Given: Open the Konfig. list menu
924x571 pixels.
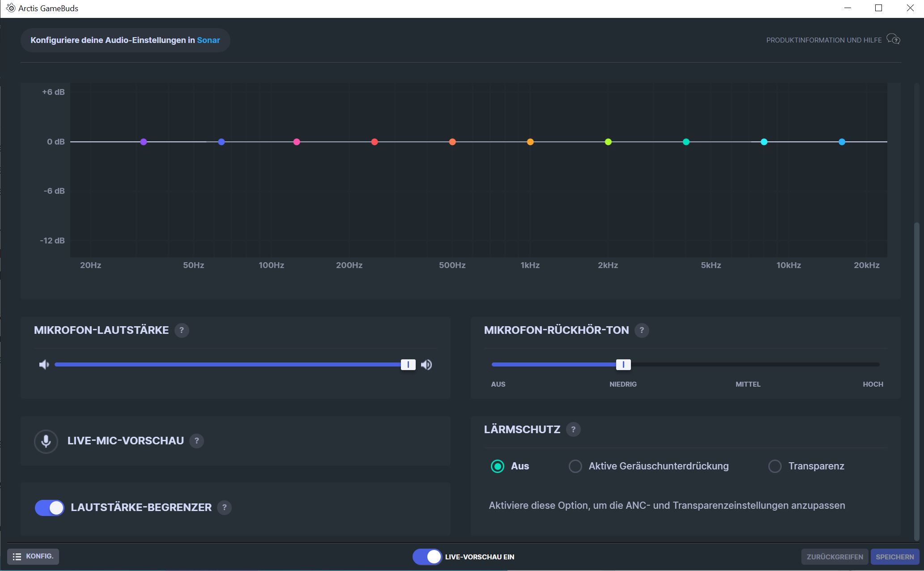Looking at the screenshot, I should (33, 556).
